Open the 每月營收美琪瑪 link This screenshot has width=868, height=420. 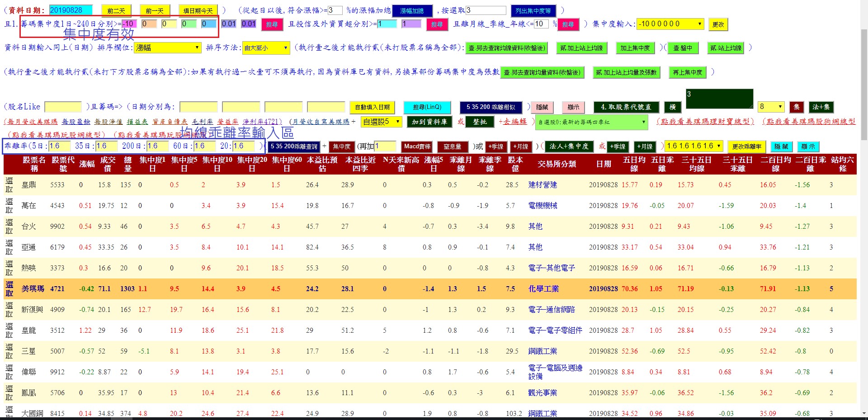click(31, 122)
